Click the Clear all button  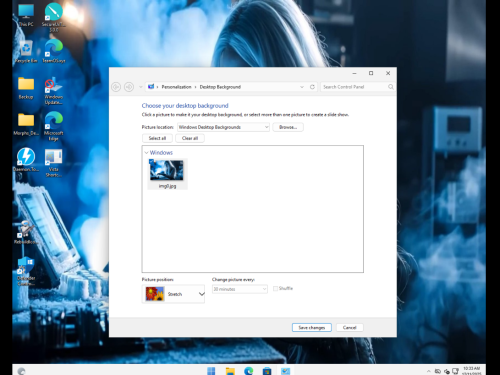[190, 138]
